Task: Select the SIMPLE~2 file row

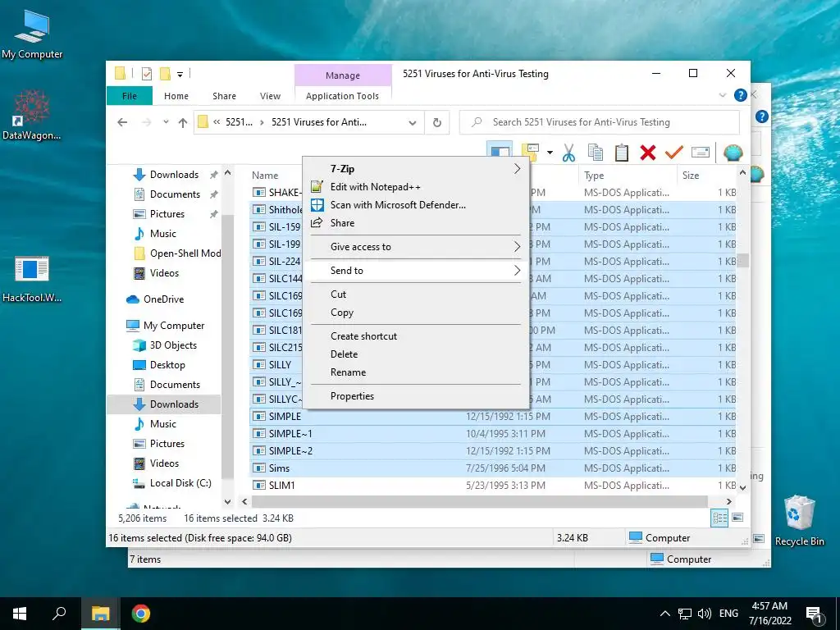Action: tap(493, 451)
